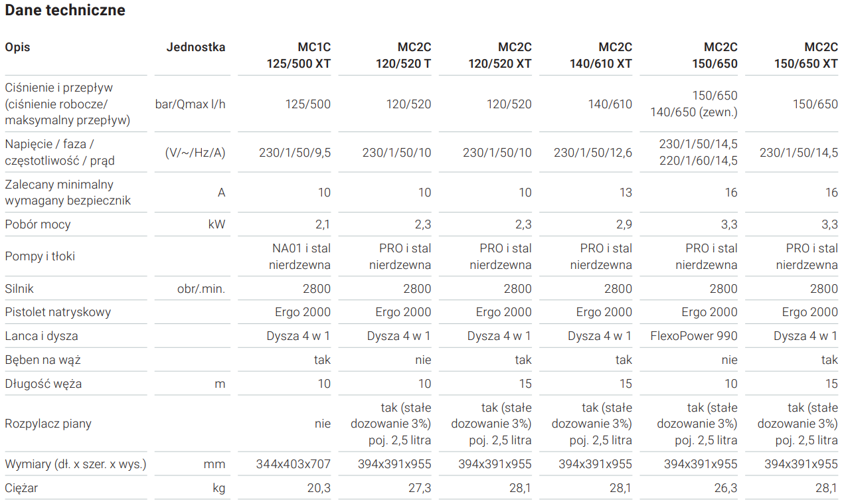Select the "Pistolet natryskowy" row label
Image resolution: width=844 pixels, height=504 pixels.
click(58, 312)
